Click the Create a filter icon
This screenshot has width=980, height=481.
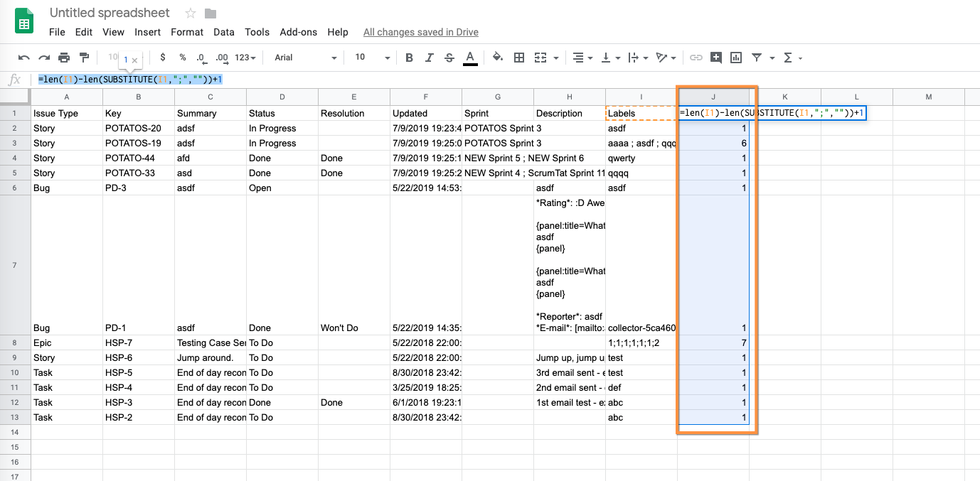coord(757,58)
